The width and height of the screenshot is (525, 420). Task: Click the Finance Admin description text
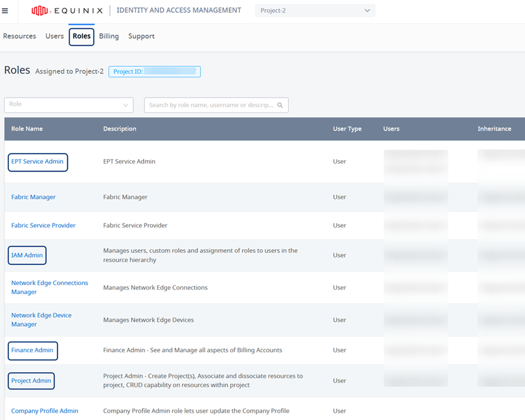[193, 350]
